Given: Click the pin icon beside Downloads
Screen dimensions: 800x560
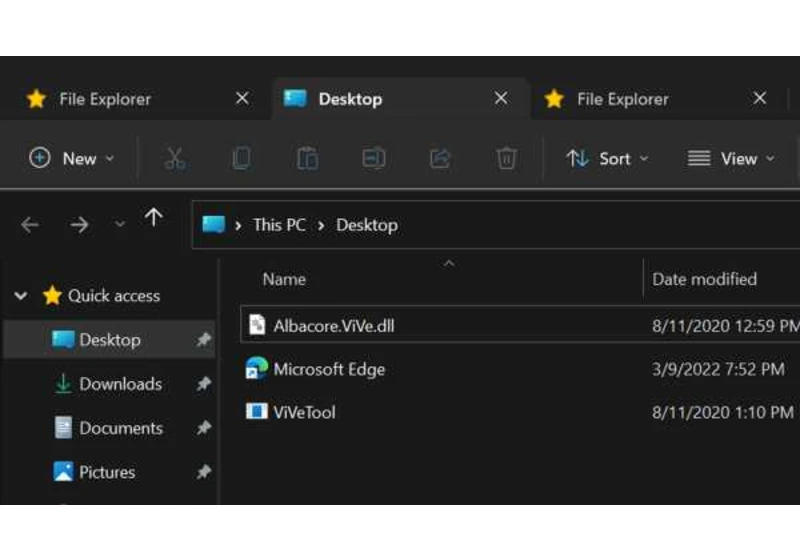Looking at the screenshot, I should point(204,384).
